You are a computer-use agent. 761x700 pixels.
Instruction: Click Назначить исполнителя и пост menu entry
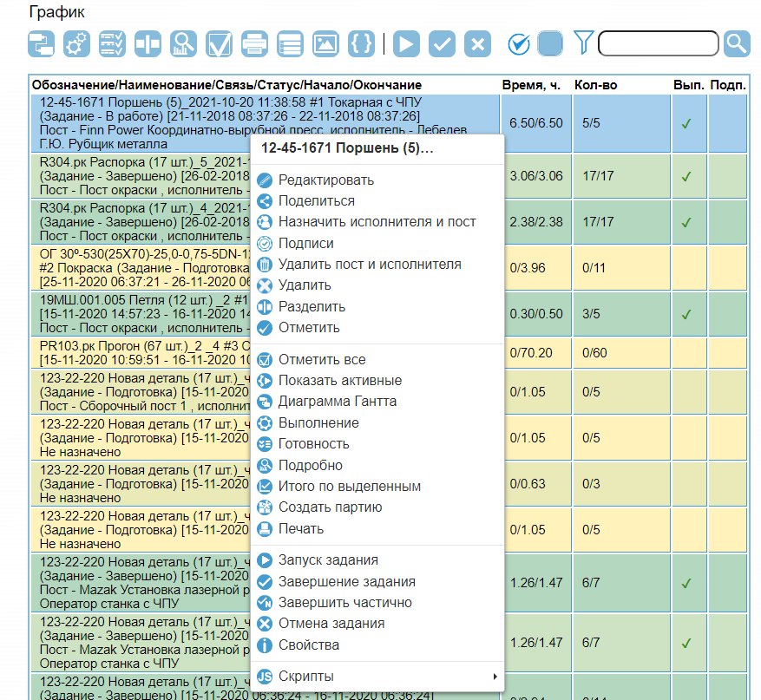[377, 222]
